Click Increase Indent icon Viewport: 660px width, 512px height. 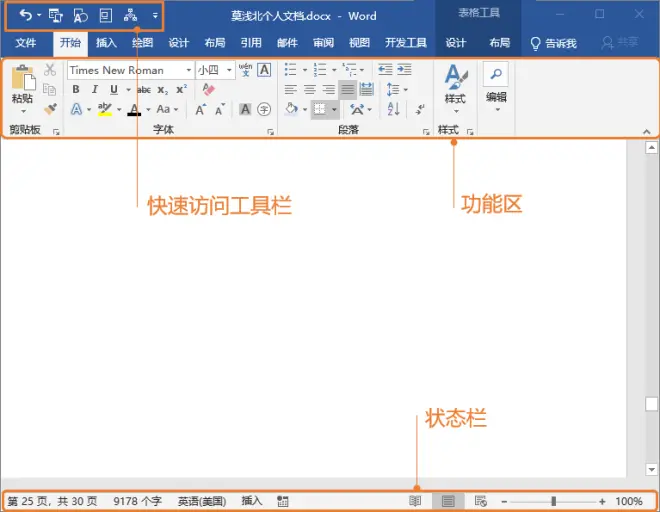tap(404, 69)
